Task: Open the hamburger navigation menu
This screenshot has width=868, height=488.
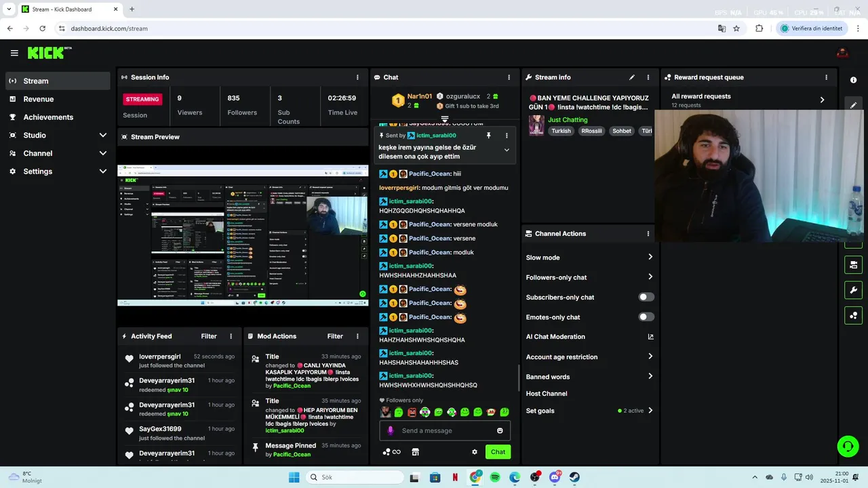Action: [14, 53]
